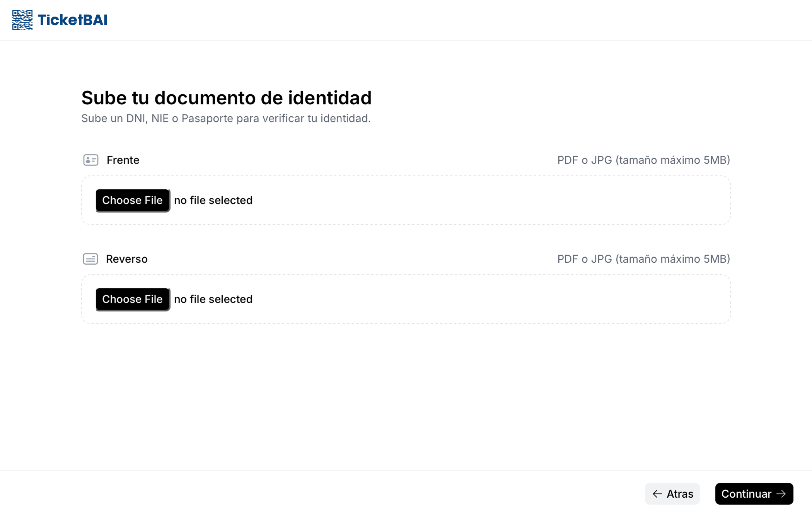Viewport: 812px width, 517px height.
Task: Click the Reverso label text
Action: coord(127,259)
